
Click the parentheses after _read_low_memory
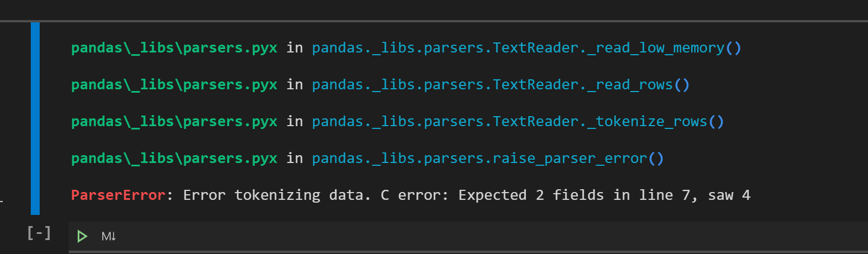733,48
